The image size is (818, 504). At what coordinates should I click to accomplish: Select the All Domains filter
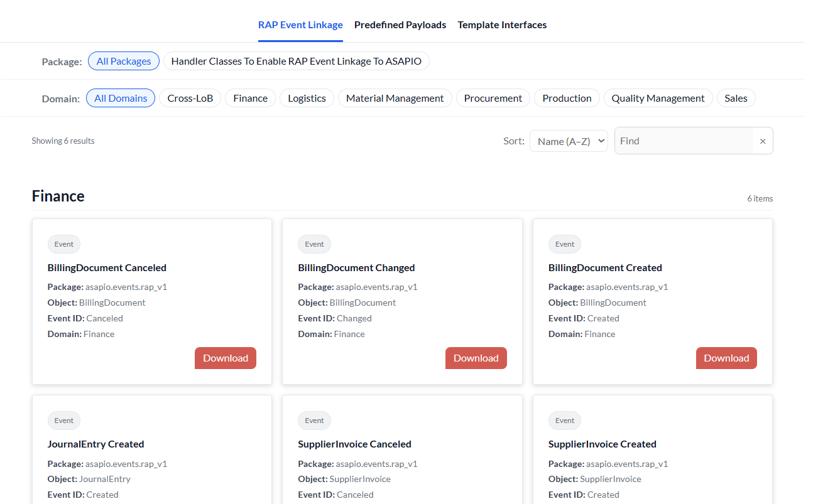(x=121, y=98)
